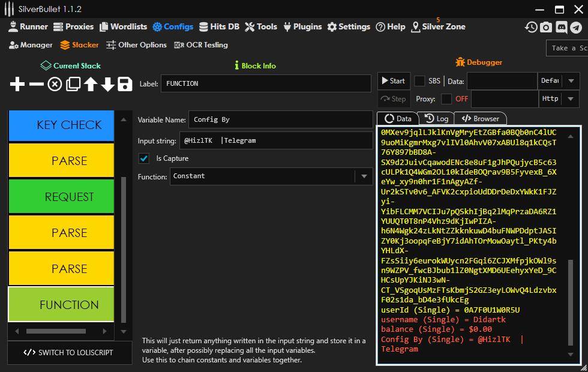588x372 pixels.
Task: Click the floppy disk save icon
Action: [x=125, y=85]
